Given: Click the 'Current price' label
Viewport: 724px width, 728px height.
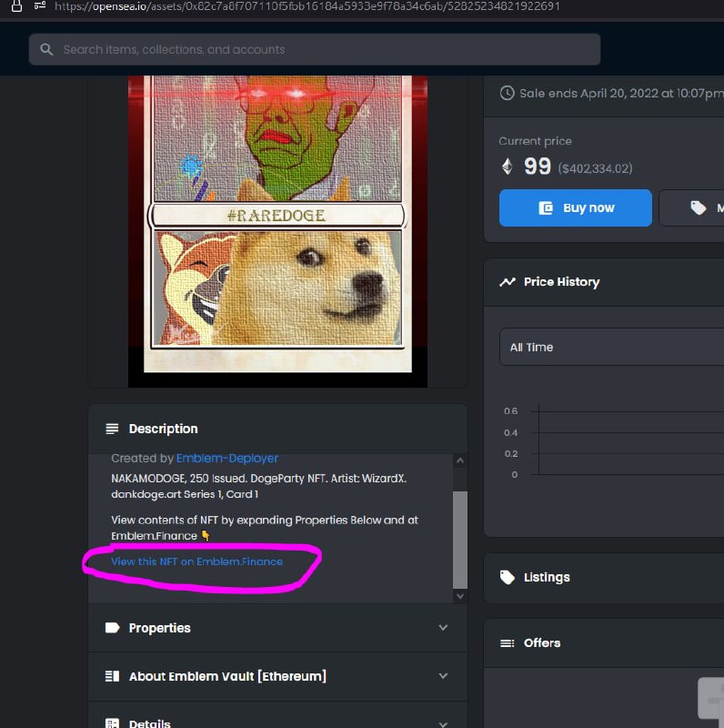Looking at the screenshot, I should (535, 141).
